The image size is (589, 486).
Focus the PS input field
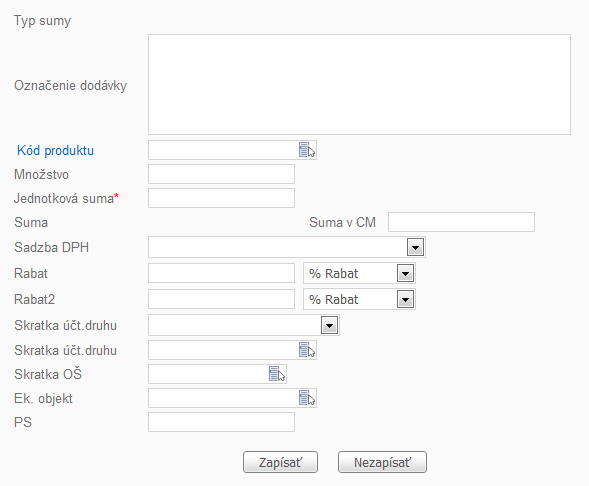pos(221,422)
